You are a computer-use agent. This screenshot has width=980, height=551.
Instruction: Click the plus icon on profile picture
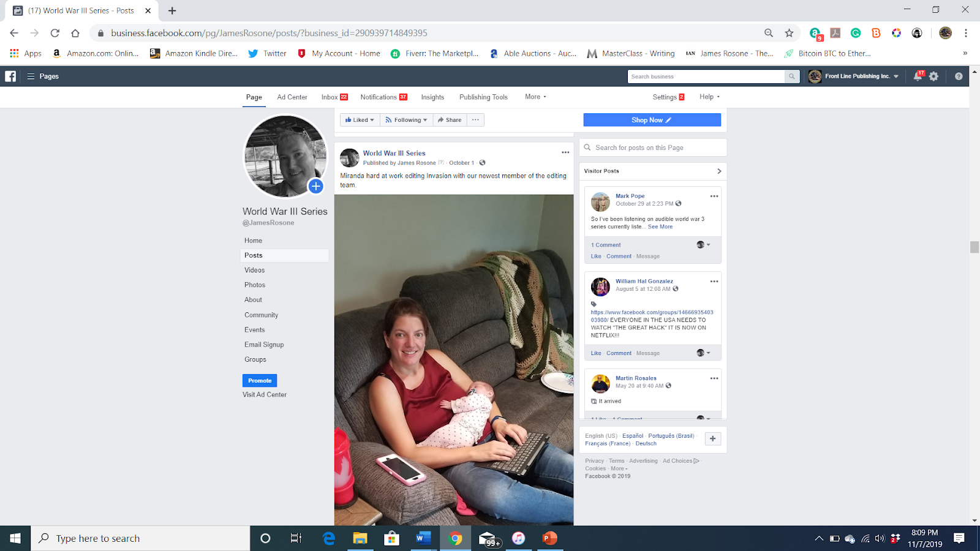click(x=315, y=186)
